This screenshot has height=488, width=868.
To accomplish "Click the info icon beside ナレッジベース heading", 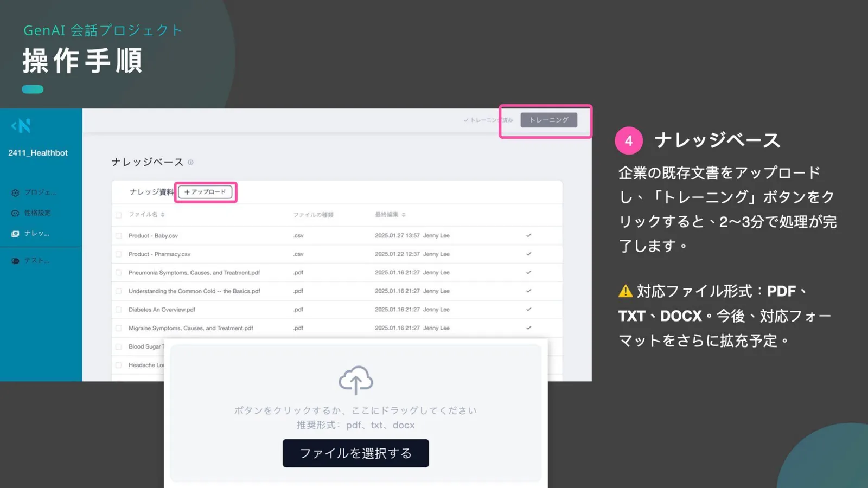I will coord(190,162).
